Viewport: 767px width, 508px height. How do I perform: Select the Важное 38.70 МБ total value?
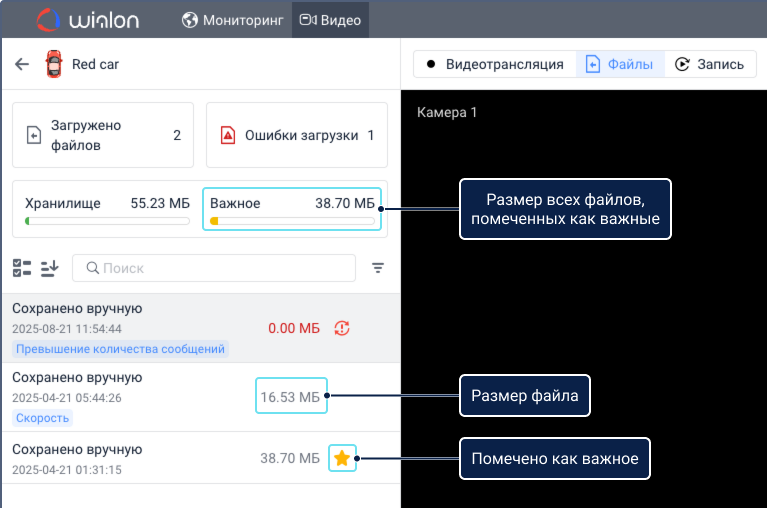[345, 203]
